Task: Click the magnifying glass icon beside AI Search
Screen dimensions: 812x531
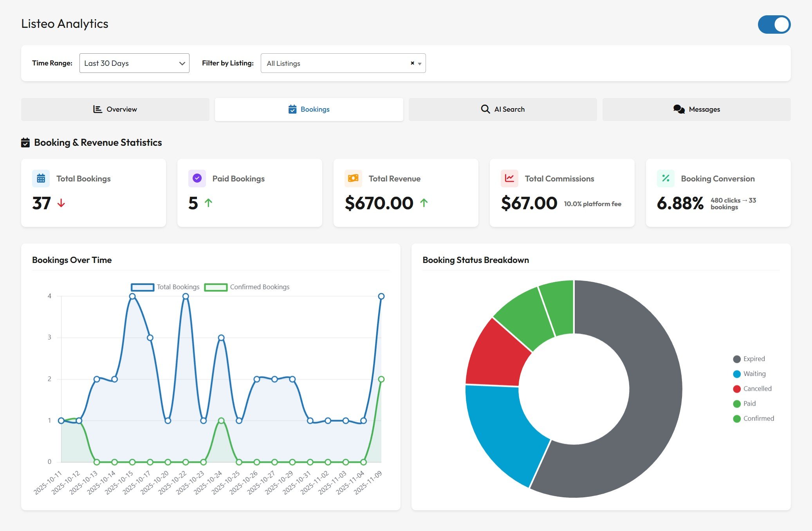Action: [x=485, y=109]
